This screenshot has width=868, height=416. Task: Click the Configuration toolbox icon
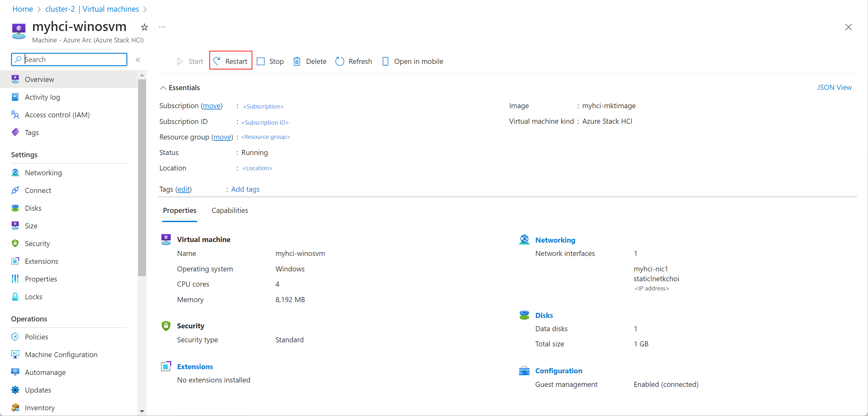point(524,370)
